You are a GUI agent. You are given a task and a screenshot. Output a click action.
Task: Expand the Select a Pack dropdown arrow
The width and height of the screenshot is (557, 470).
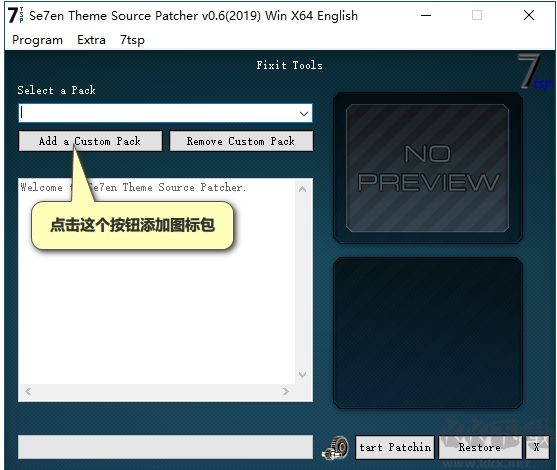[x=304, y=114]
